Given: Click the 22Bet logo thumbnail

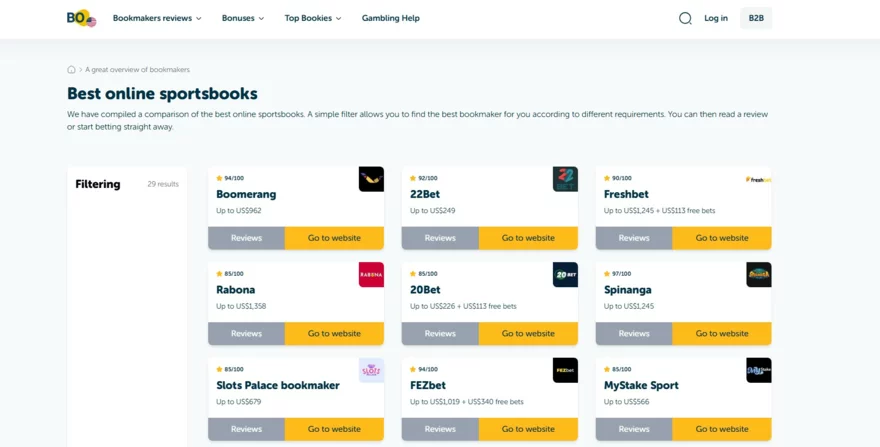Looking at the screenshot, I should [x=565, y=179].
